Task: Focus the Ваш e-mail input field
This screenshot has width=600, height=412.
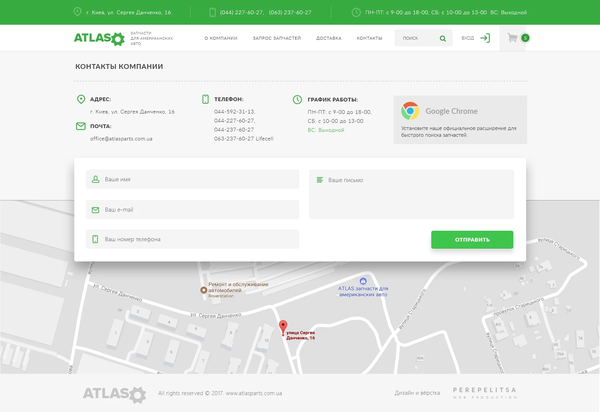Action: click(x=193, y=209)
